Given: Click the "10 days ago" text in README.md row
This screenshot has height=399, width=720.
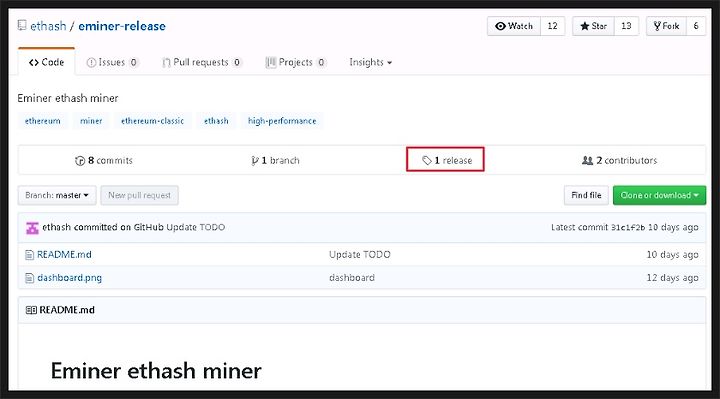Looking at the screenshot, I should pyautogui.click(x=672, y=254).
